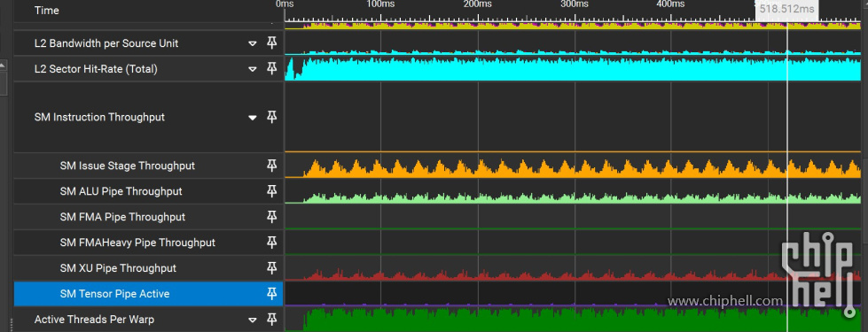Select the L2 Bandwidth per Source Unit label
868x332 pixels.
pos(106,43)
